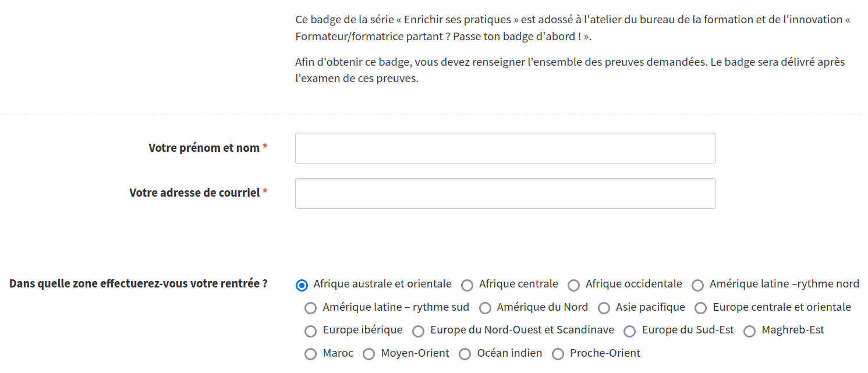Select 'Amérique latine –rythme nord' option

[697, 285]
